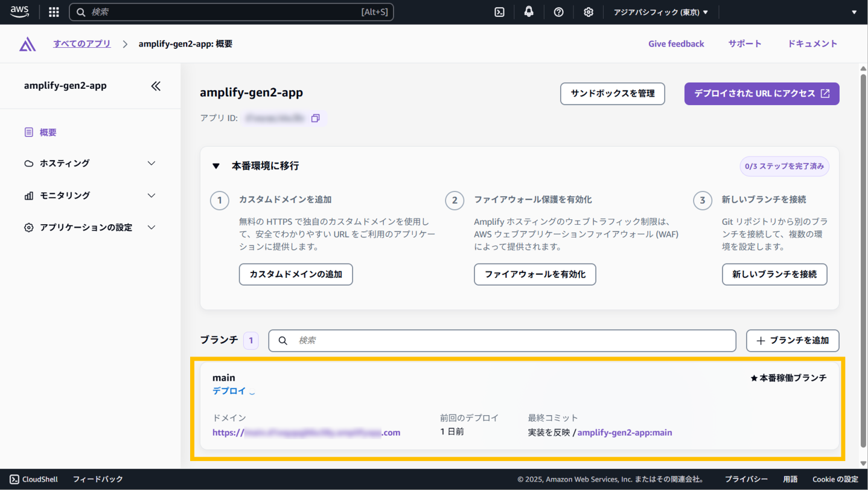
Task: Focus the branch 検索 search field
Action: pyautogui.click(x=502, y=341)
